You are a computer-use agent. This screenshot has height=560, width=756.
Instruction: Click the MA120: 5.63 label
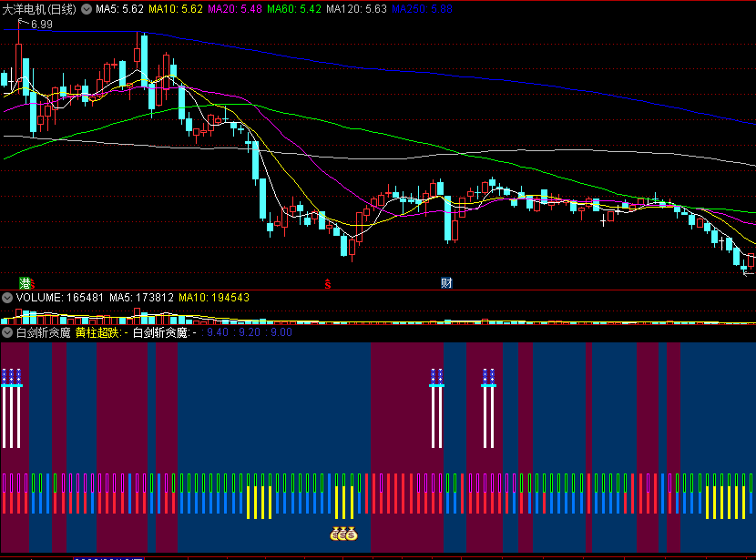click(356, 8)
